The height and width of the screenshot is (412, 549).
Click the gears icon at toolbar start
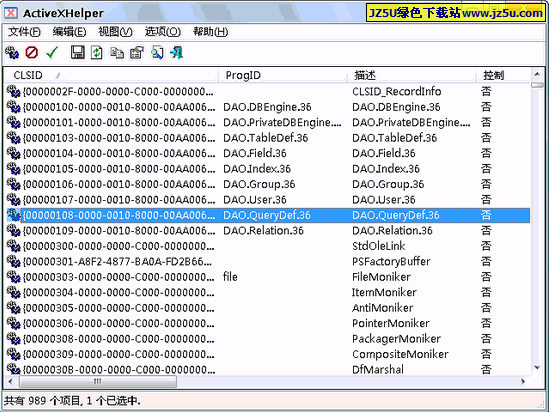(12, 53)
